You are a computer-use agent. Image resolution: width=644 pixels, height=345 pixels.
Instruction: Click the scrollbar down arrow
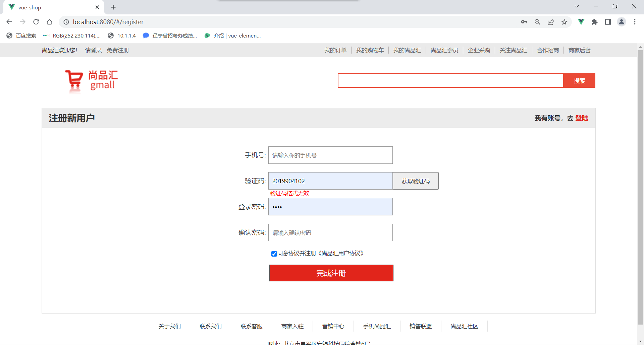640,341
